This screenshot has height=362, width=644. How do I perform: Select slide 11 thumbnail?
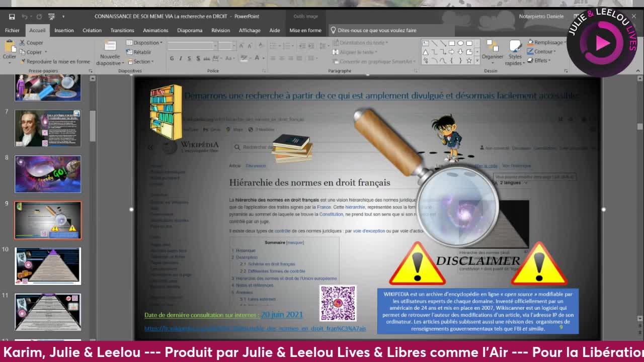tap(48, 312)
